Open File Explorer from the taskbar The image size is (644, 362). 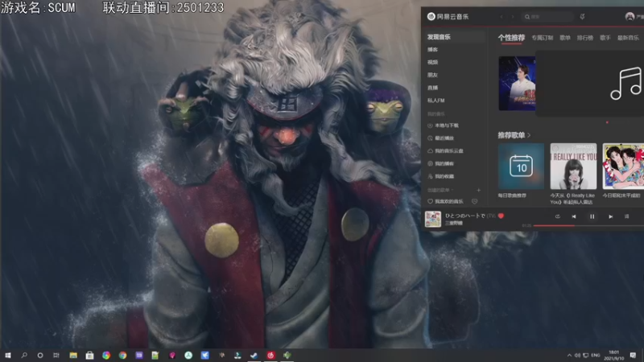coord(73,356)
